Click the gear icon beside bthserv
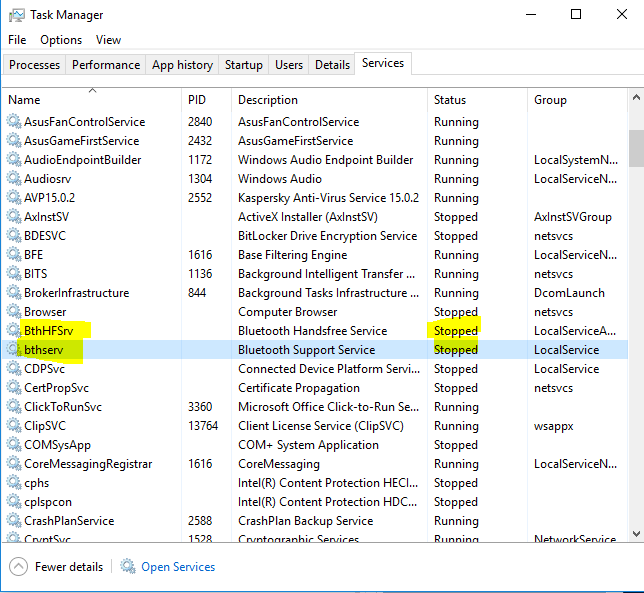This screenshot has width=644, height=593. [x=14, y=349]
